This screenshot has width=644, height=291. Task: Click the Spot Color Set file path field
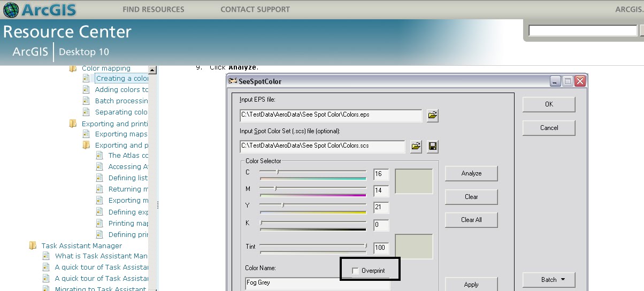coord(323,146)
